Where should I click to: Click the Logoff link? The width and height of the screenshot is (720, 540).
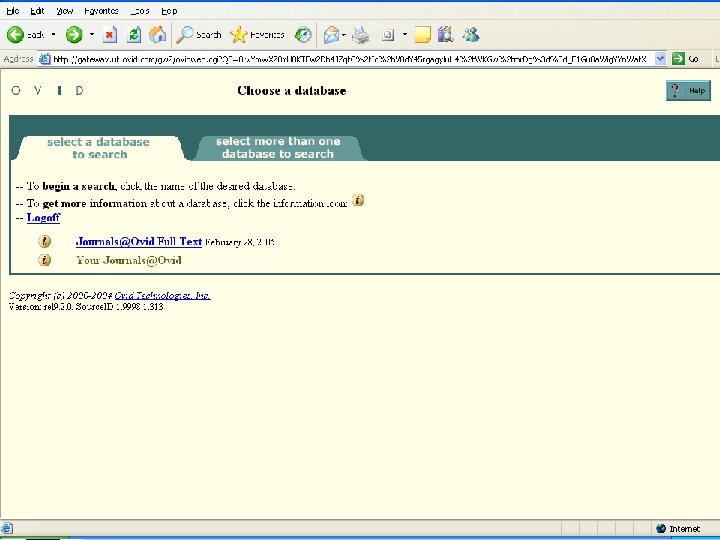pos(43,218)
